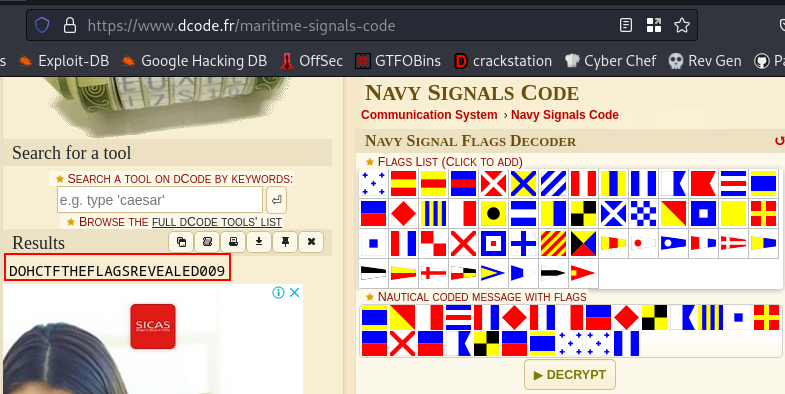Pin the results with the pin icon
This screenshot has width=785, height=394.
285,242
